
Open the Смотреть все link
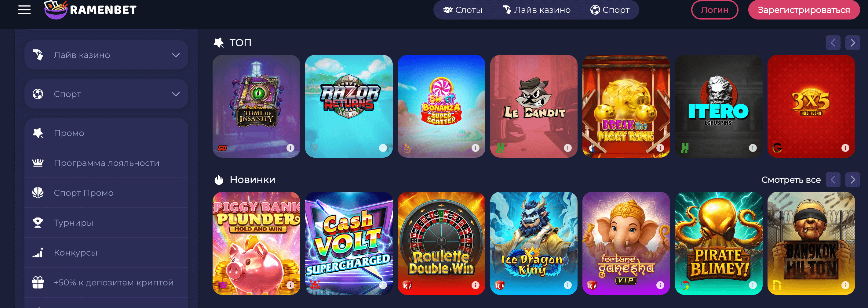click(791, 180)
